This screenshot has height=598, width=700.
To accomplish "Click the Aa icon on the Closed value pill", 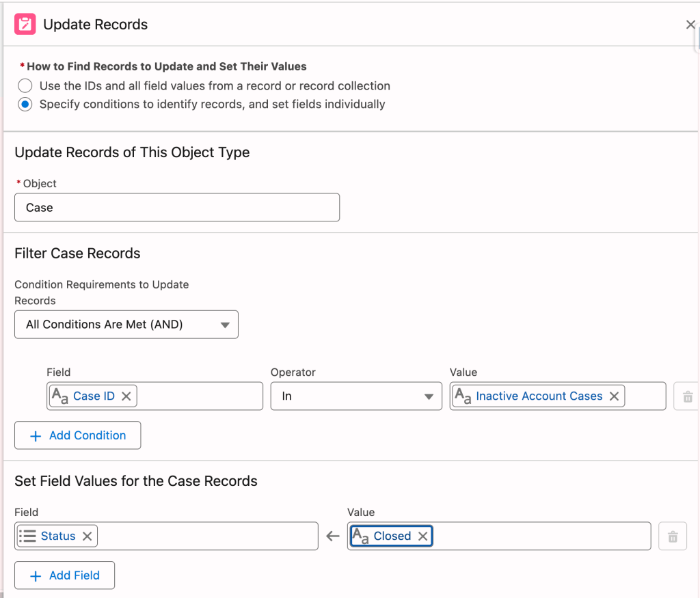I will [360, 536].
